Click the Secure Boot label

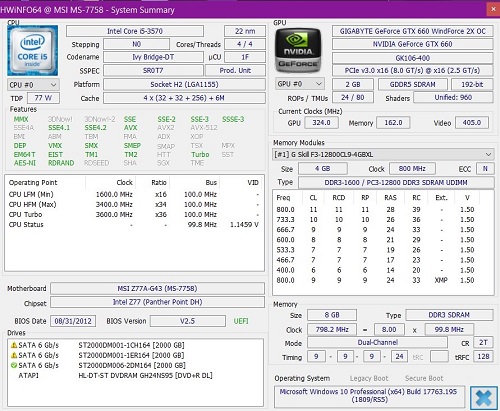pyautogui.click(x=424, y=378)
